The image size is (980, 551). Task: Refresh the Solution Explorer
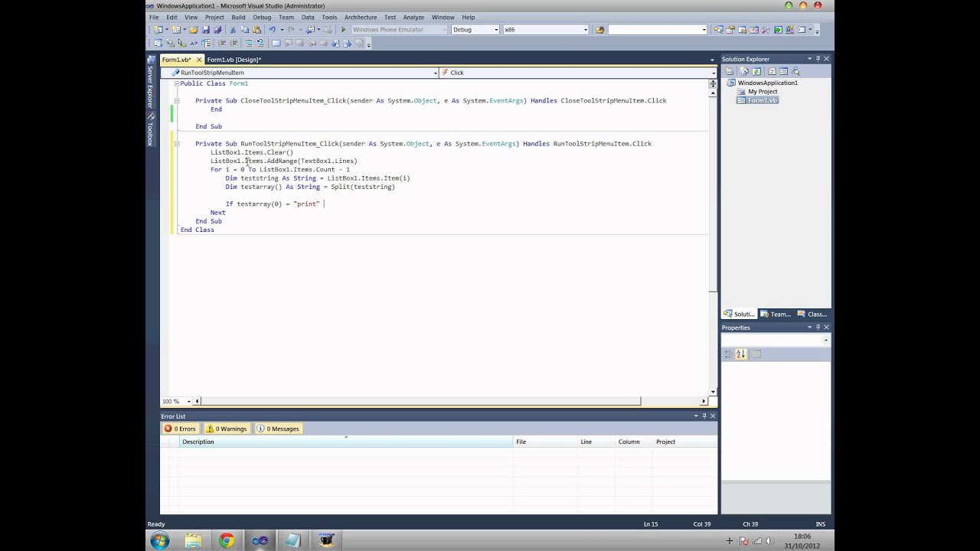(x=756, y=71)
